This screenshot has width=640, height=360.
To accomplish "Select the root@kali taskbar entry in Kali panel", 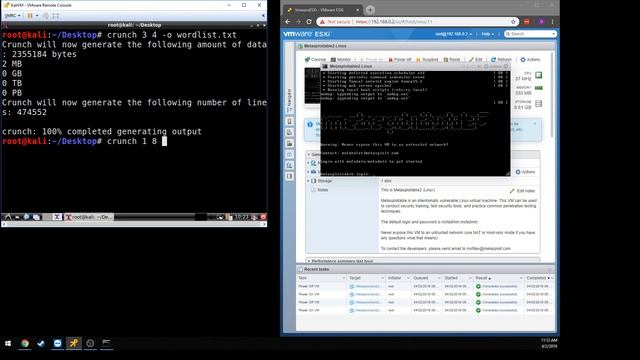I will point(89,217).
